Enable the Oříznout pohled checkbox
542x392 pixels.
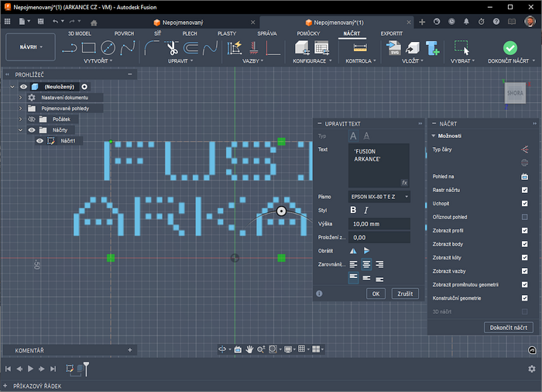pos(524,217)
